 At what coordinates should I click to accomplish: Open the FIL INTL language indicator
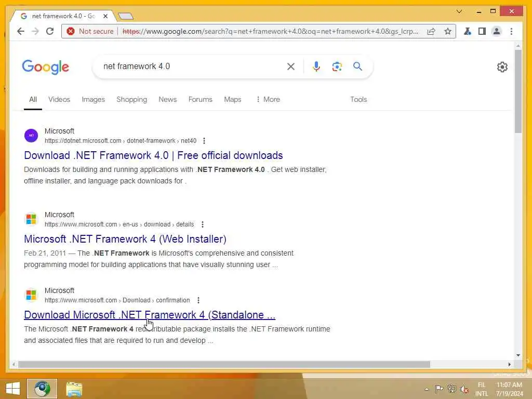(482, 389)
